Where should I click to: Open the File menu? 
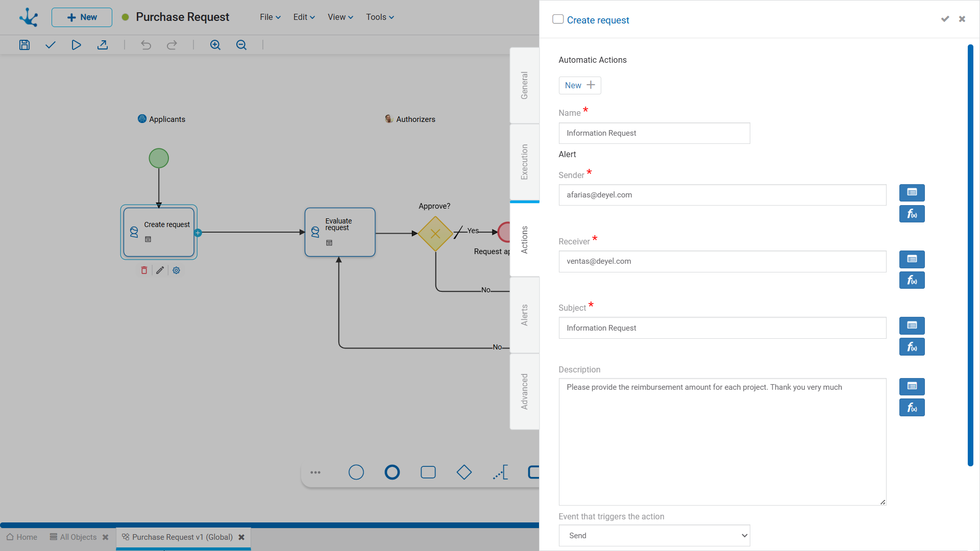point(270,17)
